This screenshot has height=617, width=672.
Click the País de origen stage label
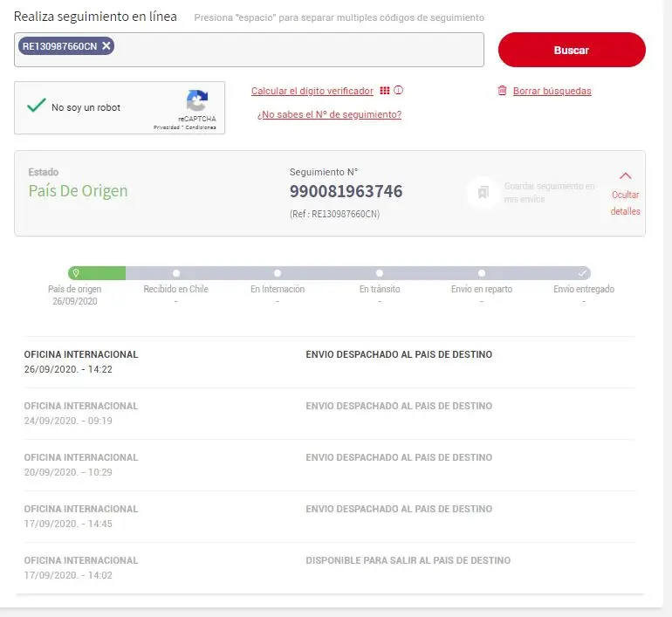(74, 289)
